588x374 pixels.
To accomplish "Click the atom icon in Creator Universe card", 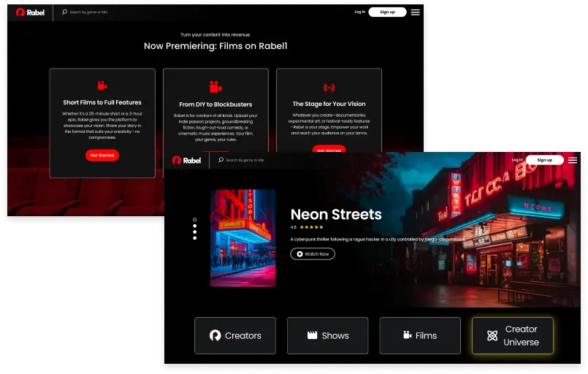I will [492, 335].
